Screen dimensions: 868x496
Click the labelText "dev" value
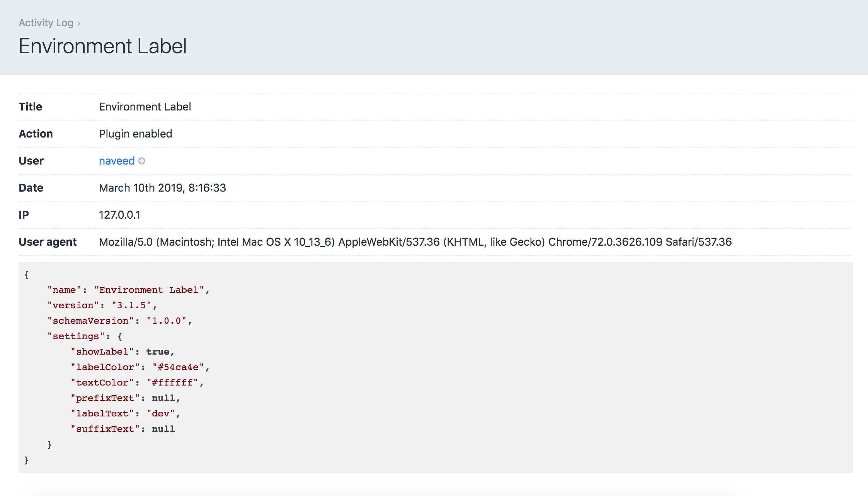coord(160,414)
